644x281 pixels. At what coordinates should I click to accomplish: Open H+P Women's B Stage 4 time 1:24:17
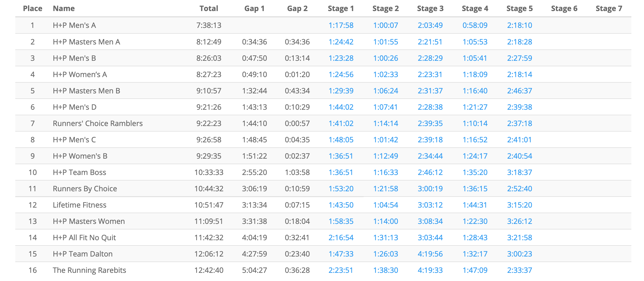click(x=475, y=156)
